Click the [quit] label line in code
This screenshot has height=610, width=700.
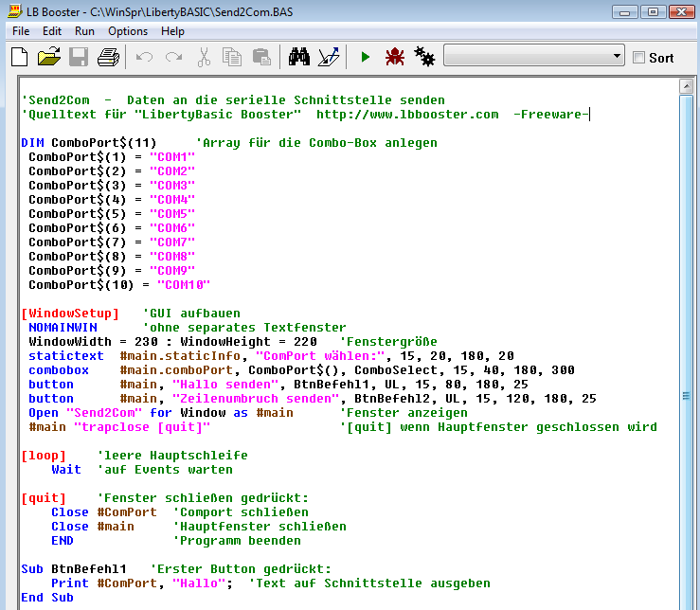[44, 498]
